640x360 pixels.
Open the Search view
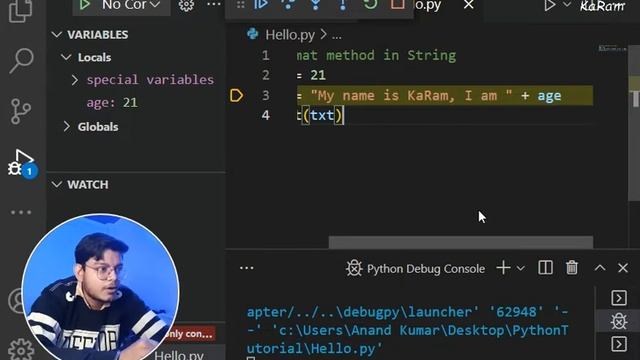click(21, 60)
